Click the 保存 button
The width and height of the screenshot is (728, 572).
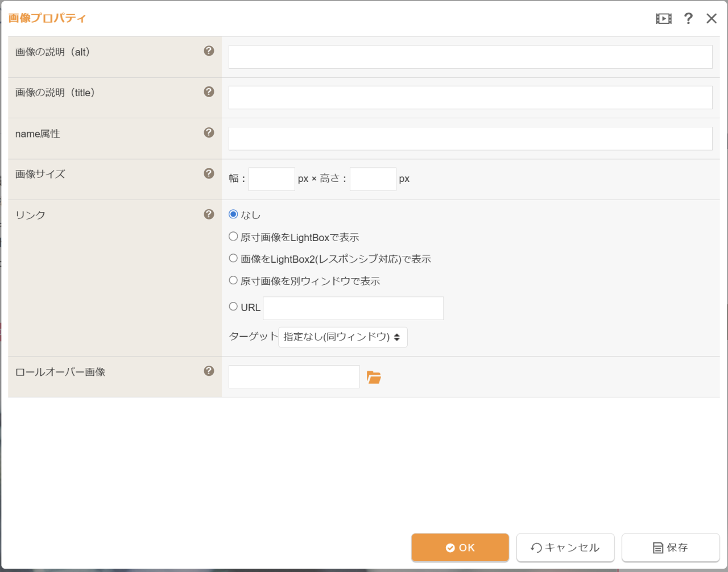(x=670, y=548)
